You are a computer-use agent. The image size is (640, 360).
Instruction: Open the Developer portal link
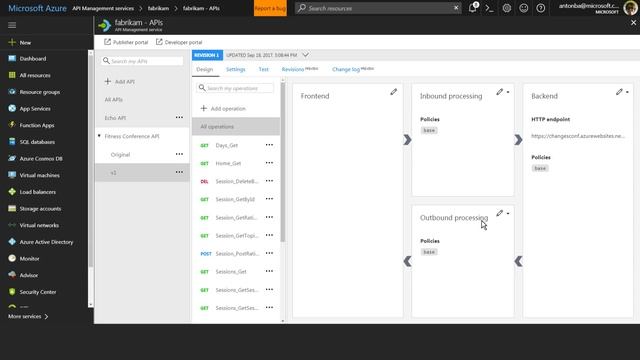179,42
